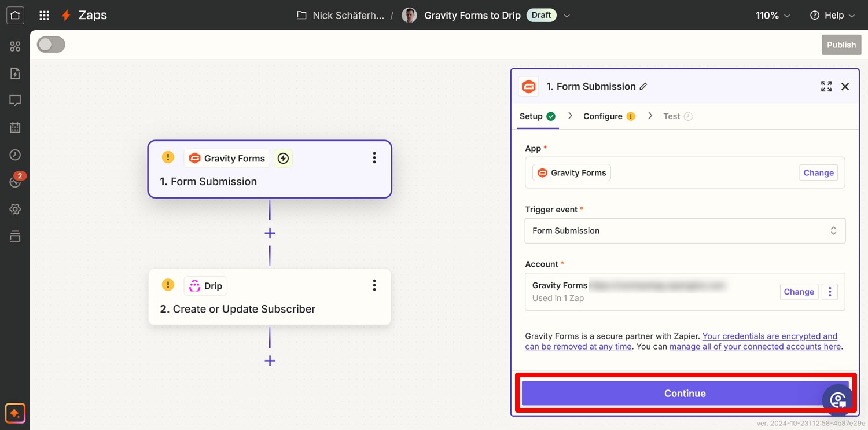The height and width of the screenshot is (430, 868).
Task: Open the AI sparkle assistant icon
Action: pyautogui.click(x=15, y=414)
